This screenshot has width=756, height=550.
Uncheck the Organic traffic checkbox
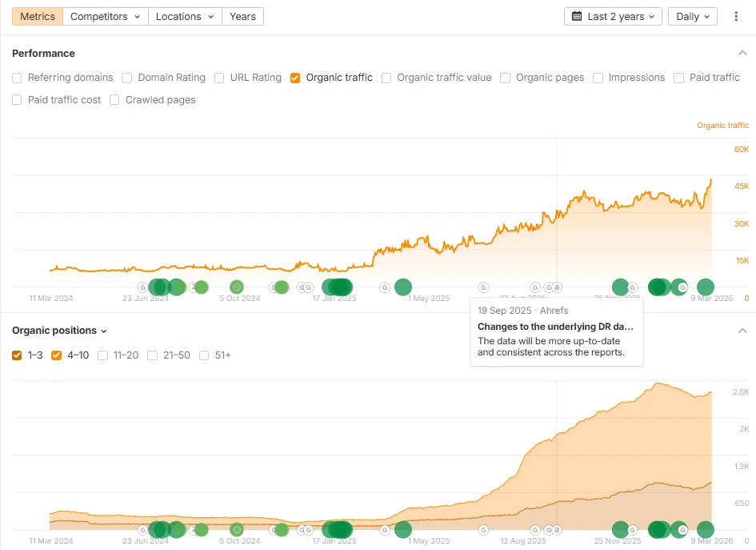[295, 78]
